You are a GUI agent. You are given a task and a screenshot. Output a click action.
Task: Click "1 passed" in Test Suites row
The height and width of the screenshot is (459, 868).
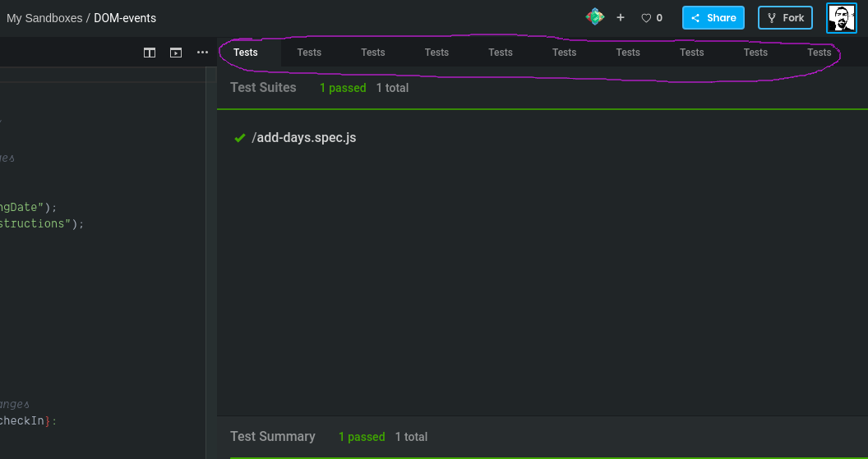click(x=343, y=88)
